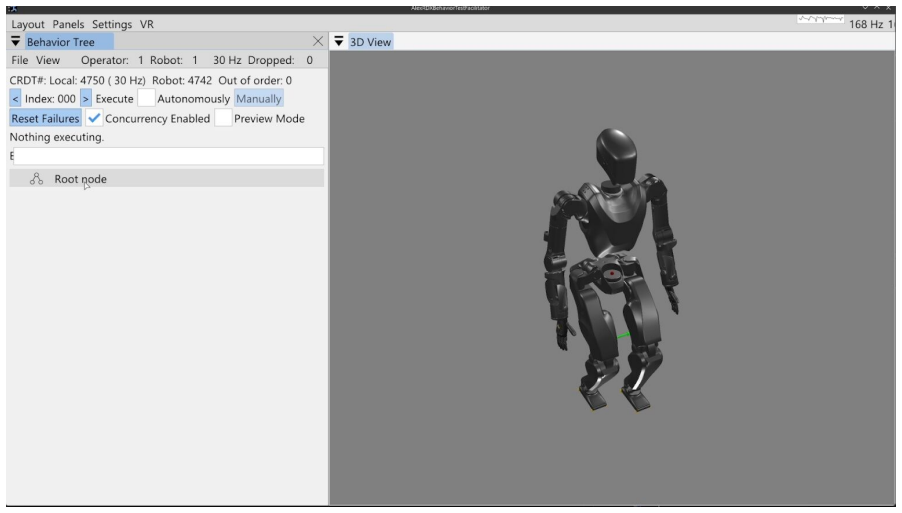Viewport: 902px width, 513px height.
Task: Click the application icon in title bar
Action: click(12, 9)
